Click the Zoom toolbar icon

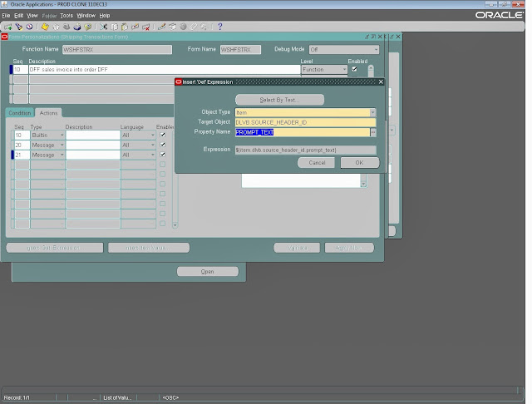pyautogui.click(x=172, y=27)
